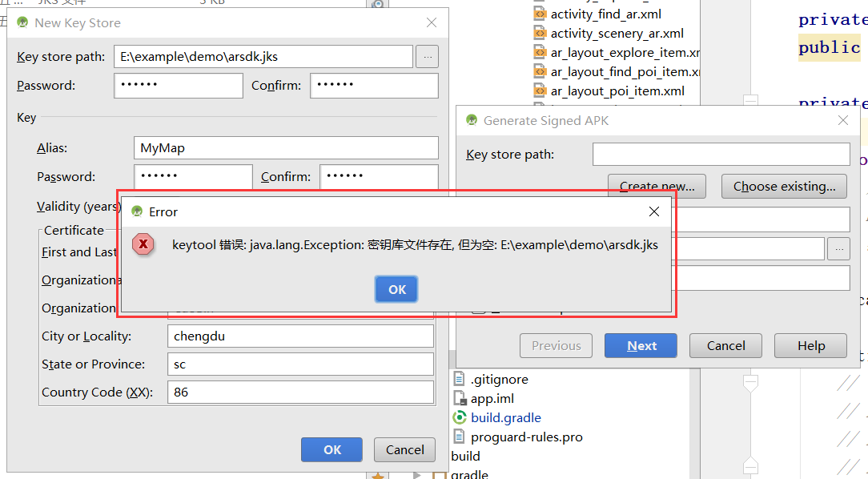Click the Choose existing... button

point(784,186)
